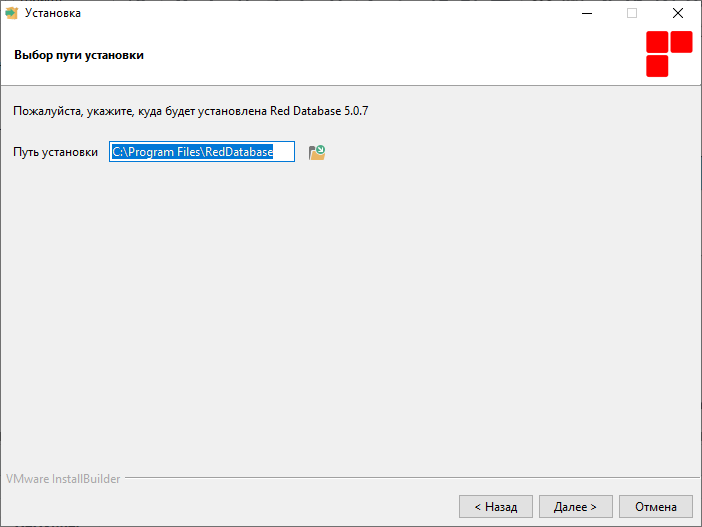The image size is (702, 527).
Task: Proceed with the Далее button
Action: tap(575, 506)
